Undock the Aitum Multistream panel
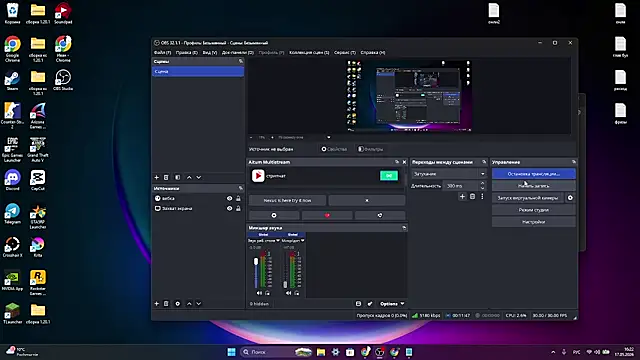 pos(397,162)
